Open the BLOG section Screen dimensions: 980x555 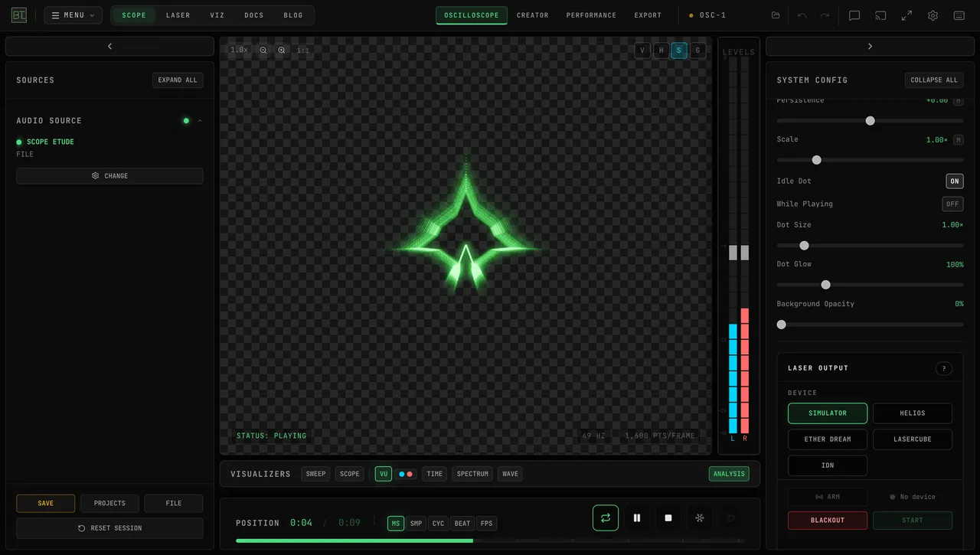[x=293, y=15]
